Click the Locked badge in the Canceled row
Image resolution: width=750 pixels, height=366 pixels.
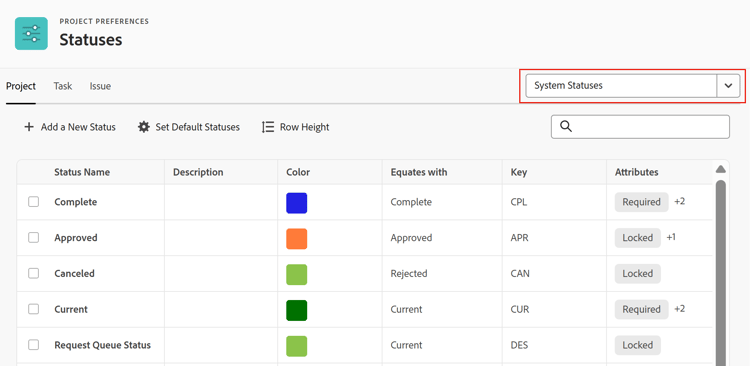638,274
